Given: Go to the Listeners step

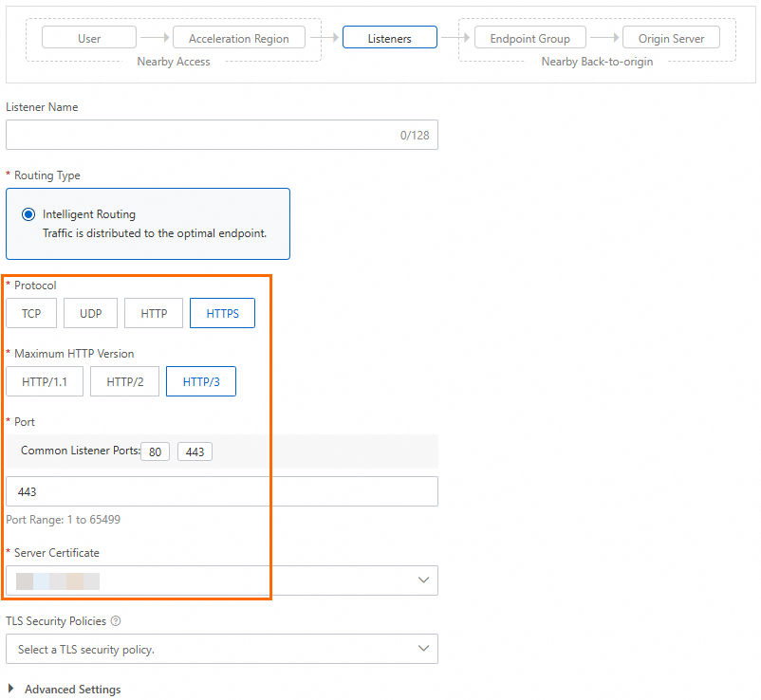Looking at the screenshot, I should click(x=390, y=38).
